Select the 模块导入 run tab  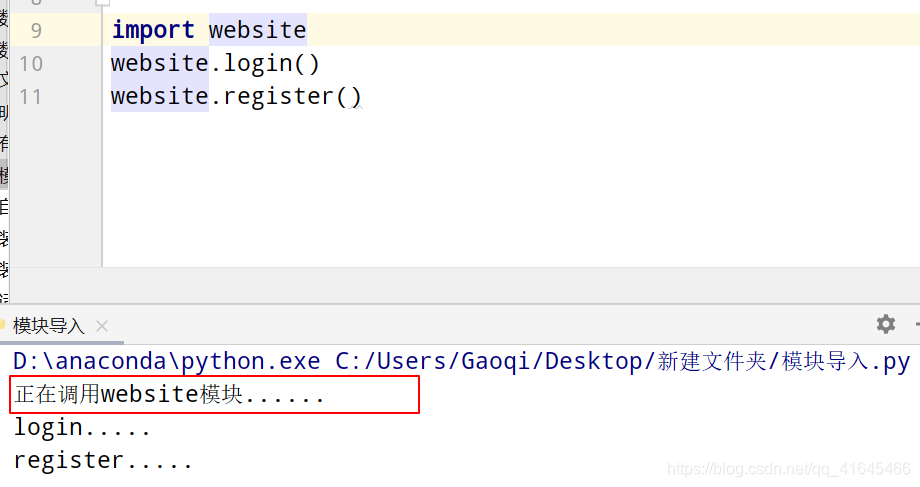[x=49, y=326]
